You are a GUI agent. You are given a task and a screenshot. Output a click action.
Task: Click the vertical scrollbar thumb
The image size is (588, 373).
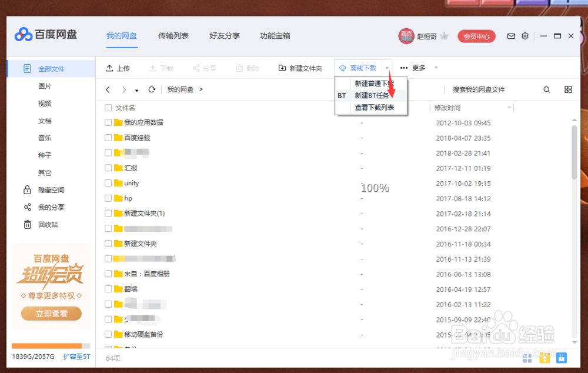(x=574, y=152)
